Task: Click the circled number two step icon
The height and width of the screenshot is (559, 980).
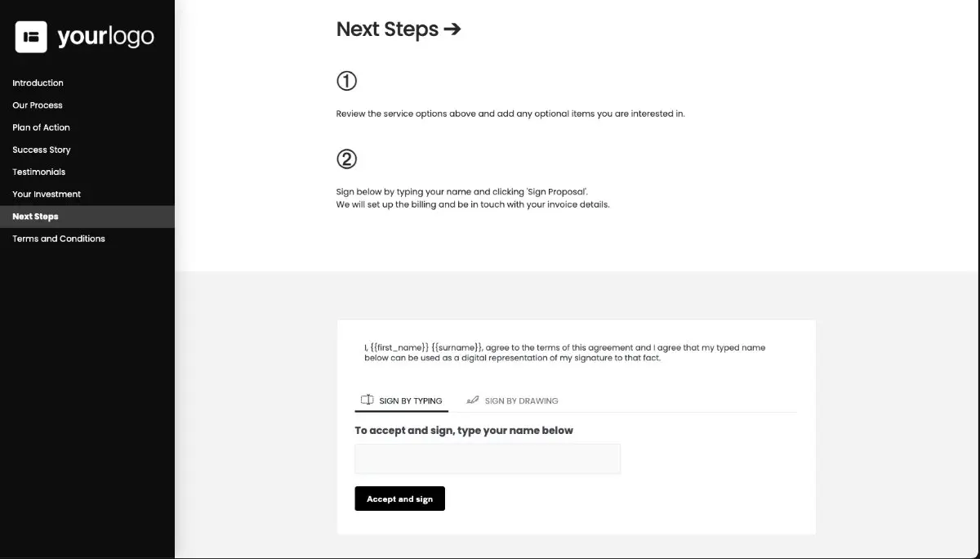Action: pos(347,159)
